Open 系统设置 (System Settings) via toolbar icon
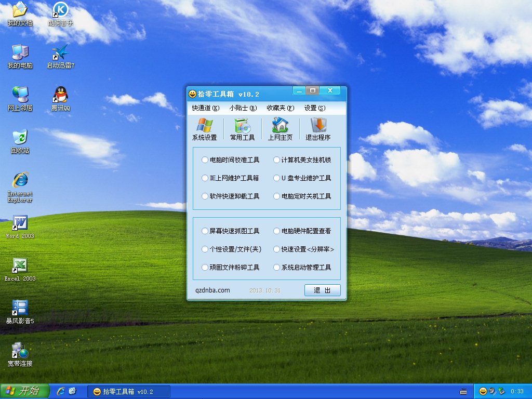The height and width of the screenshot is (399, 532). [x=205, y=129]
